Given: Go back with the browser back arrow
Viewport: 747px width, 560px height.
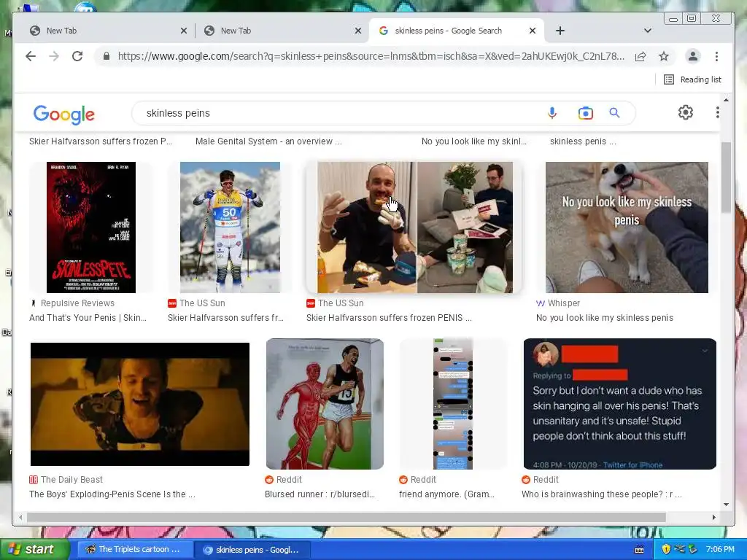Looking at the screenshot, I should (31, 56).
